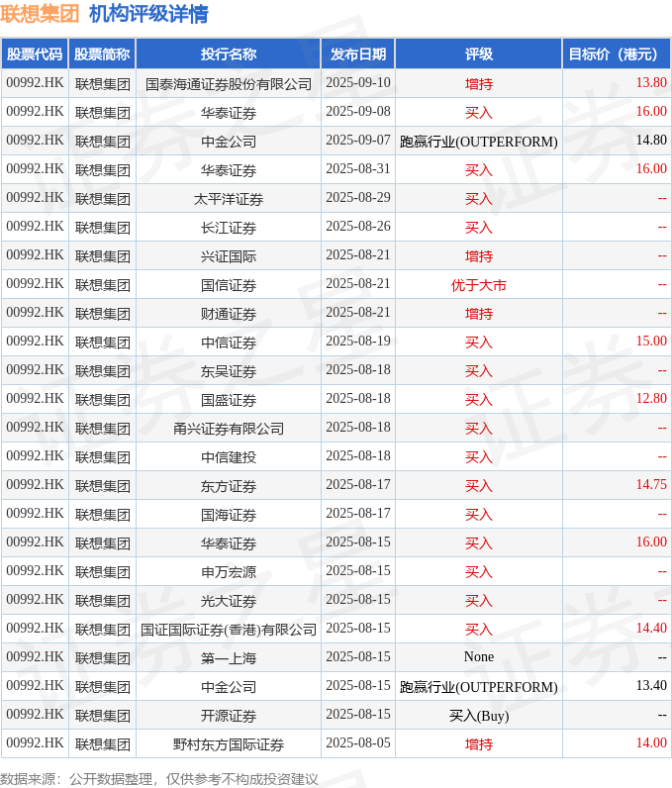Click the data source footer note

[159, 779]
